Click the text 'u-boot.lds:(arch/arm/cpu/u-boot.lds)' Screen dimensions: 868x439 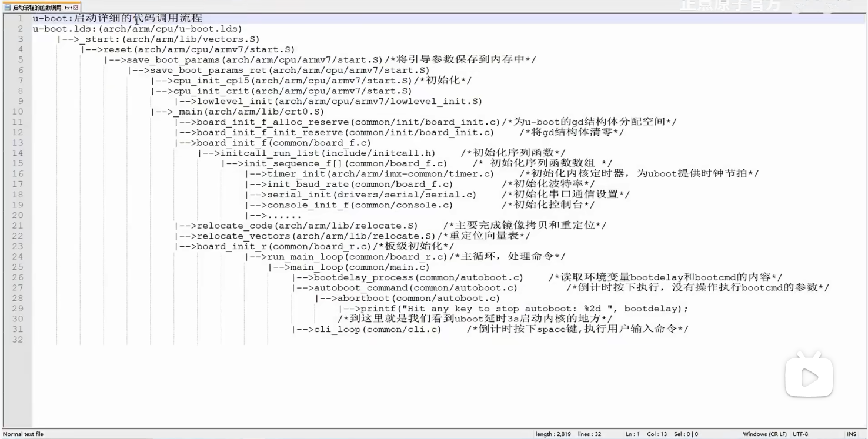137,29
